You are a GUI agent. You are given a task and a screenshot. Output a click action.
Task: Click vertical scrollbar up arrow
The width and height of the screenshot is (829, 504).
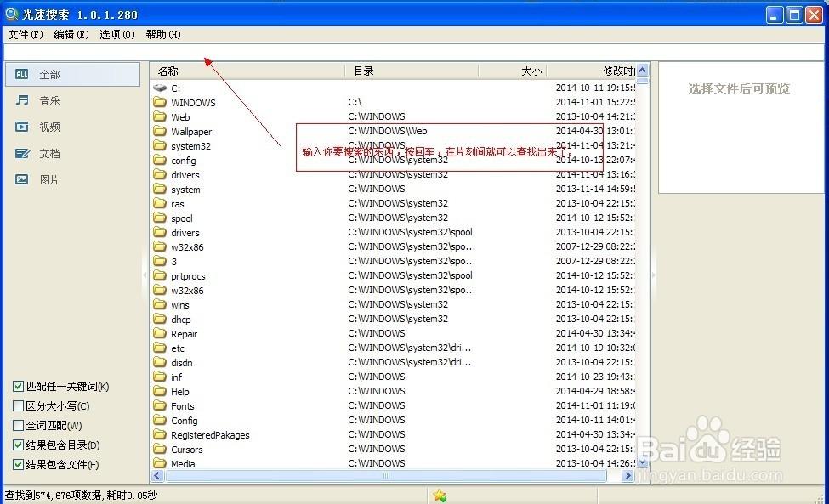coord(643,70)
